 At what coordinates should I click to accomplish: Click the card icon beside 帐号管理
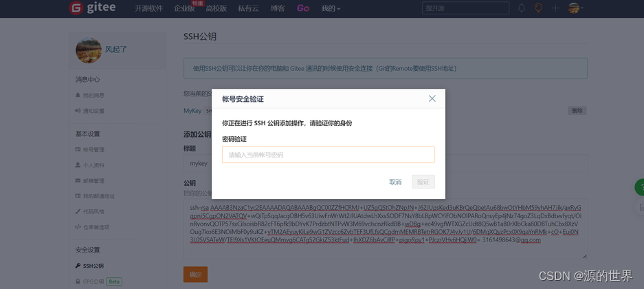pyautogui.click(x=78, y=149)
